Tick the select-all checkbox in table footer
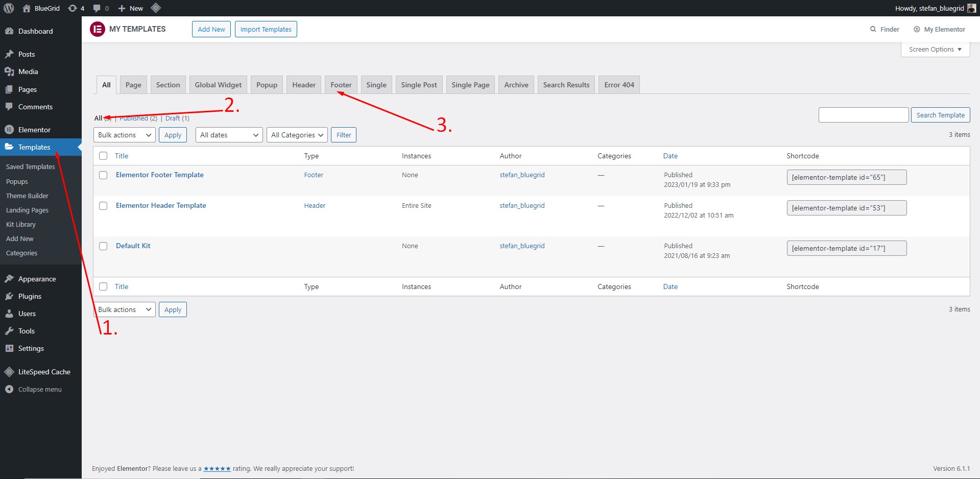The height and width of the screenshot is (479, 980). tap(103, 286)
